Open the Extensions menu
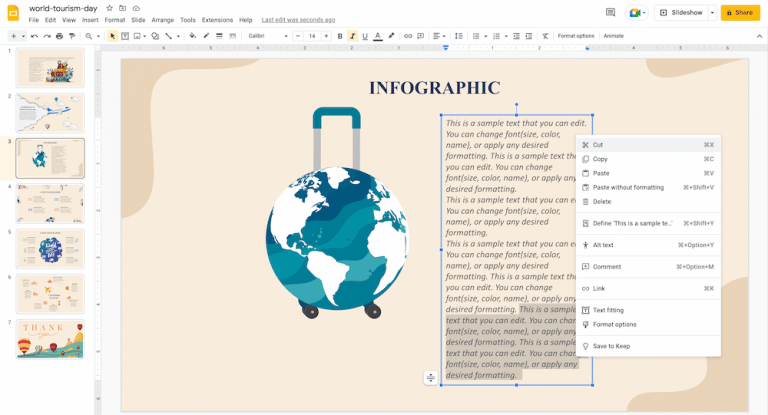Image resolution: width=768 pixels, height=415 pixels. (217, 20)
